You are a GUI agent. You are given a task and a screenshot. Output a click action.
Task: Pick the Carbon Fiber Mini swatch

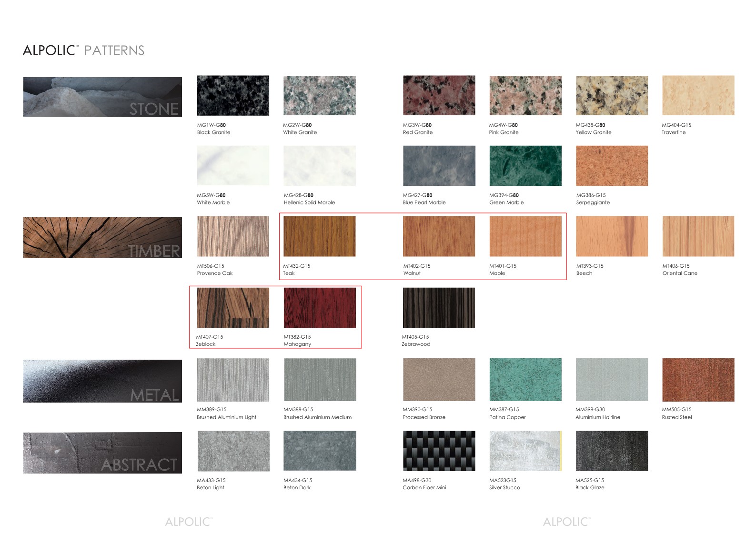(439, 451)
